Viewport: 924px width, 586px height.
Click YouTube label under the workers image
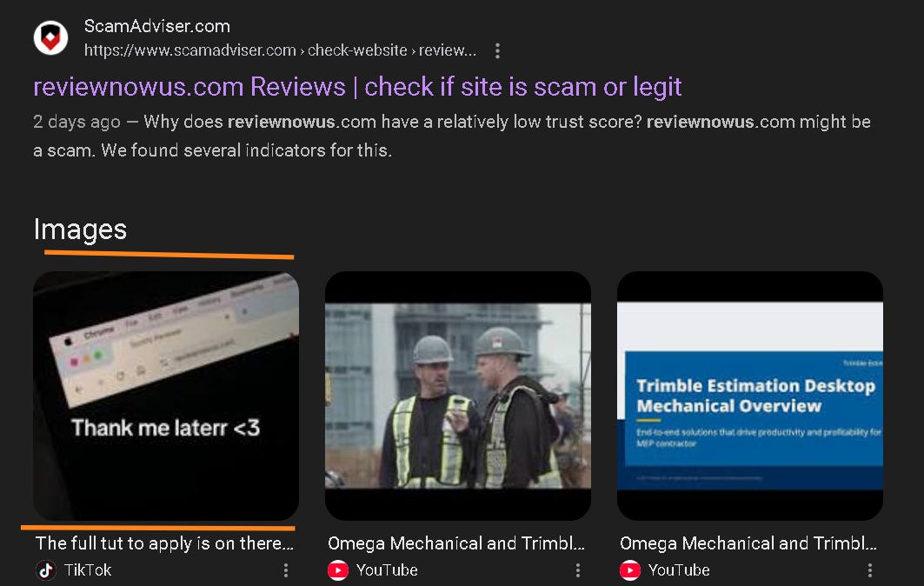coord(387,570)
